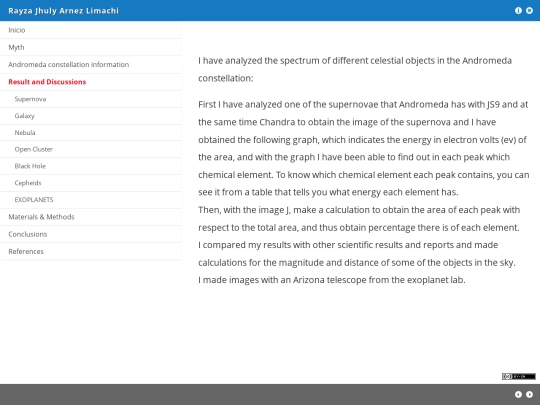
Task: Click the round menu icon beside info
Action: pos(529,11)
